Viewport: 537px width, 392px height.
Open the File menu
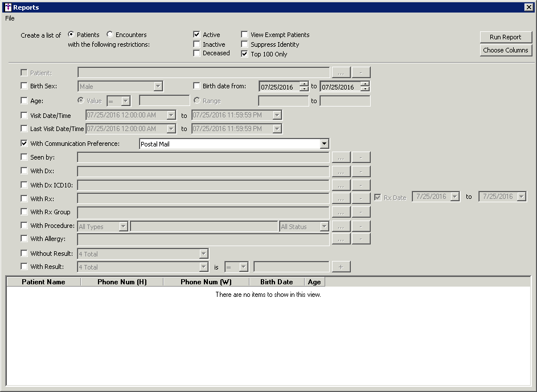[x=10, y=18]
